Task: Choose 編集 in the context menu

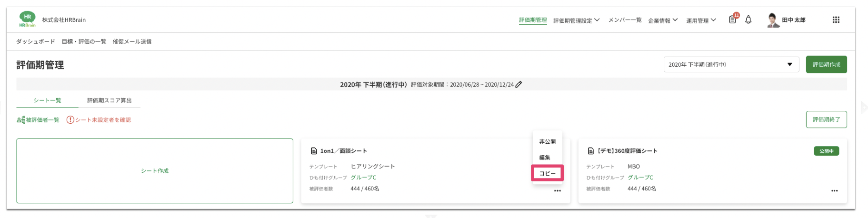Action: tap(545, 158)
